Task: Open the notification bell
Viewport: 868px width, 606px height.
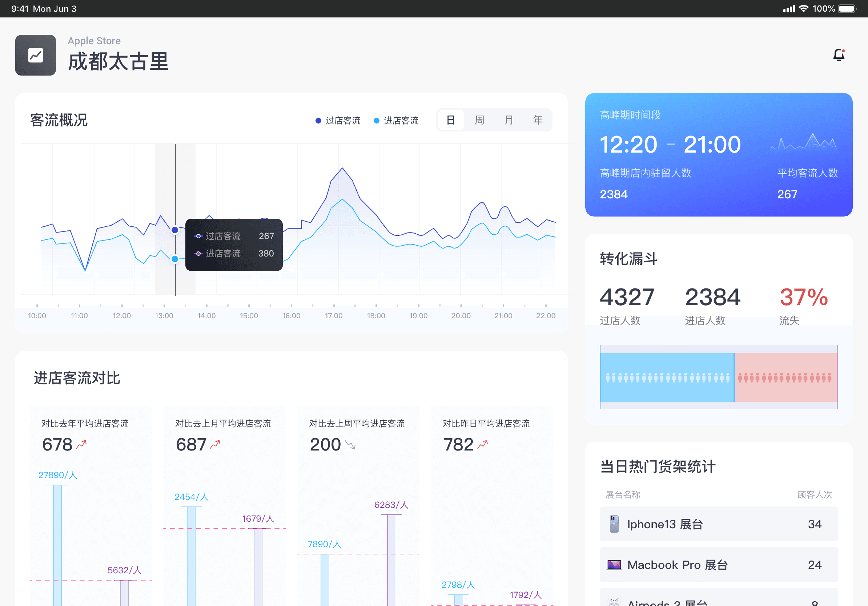Action: [839, 55]
